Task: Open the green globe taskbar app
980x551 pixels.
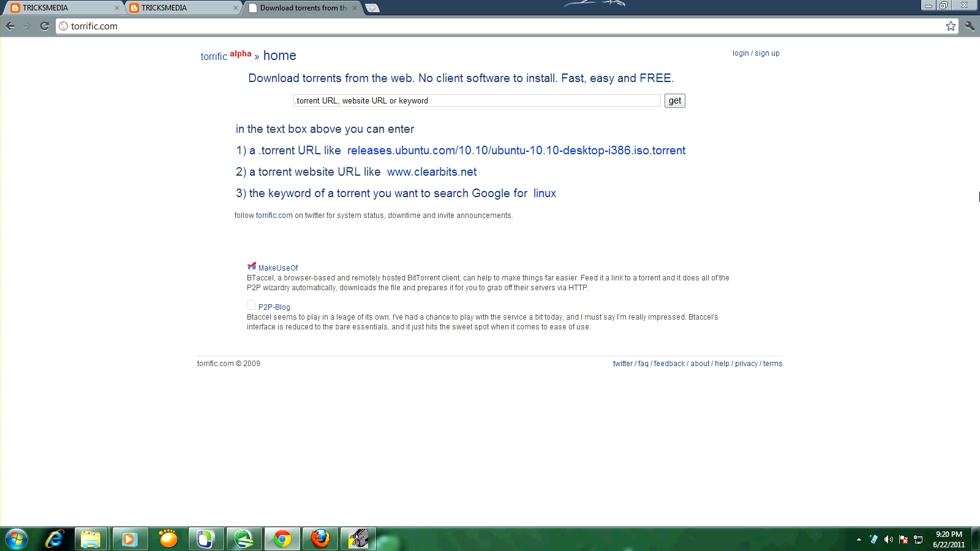Action: (244, 539)
